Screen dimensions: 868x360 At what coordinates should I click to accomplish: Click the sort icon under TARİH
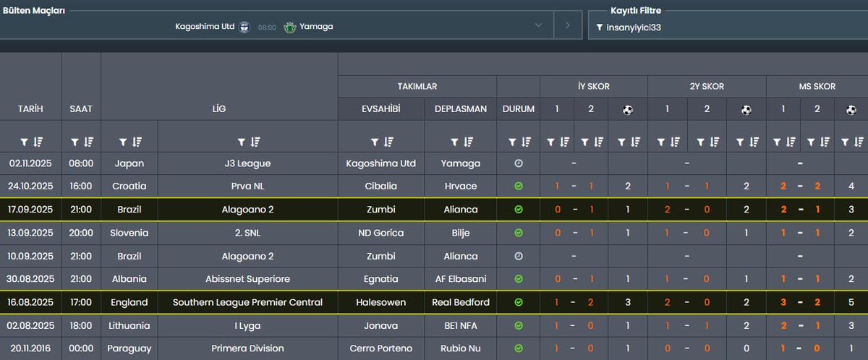point(38,142)
